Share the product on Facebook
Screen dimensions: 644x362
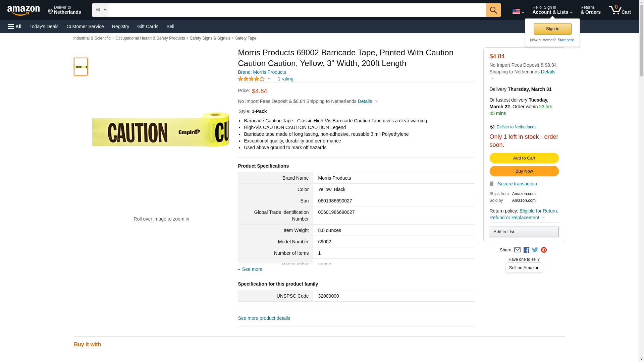526,250
